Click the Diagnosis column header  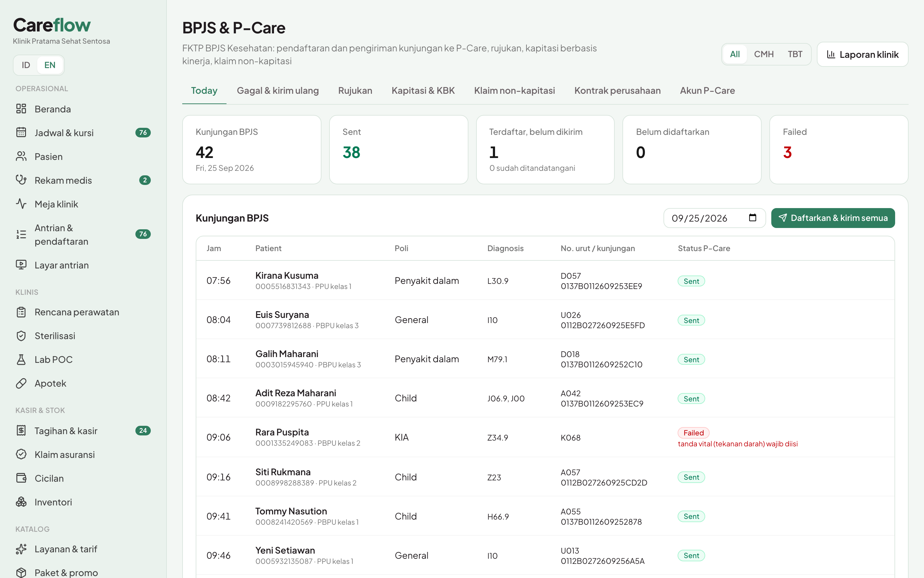pyautogui.click(x=505, y=248)
